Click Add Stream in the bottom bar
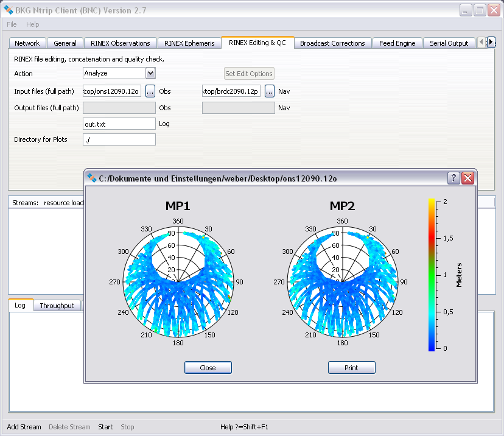This screenshot has height=436, width=504. [x=24, y=427]
